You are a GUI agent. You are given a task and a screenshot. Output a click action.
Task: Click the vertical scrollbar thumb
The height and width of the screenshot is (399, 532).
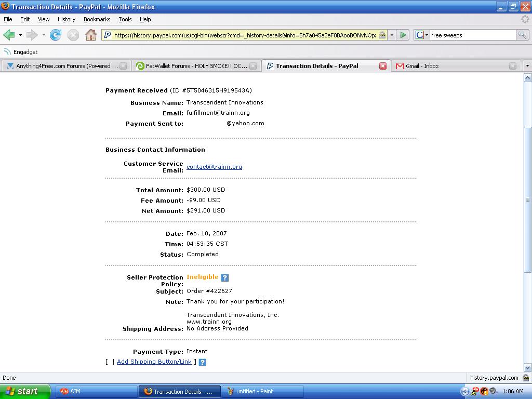[528, 199]
